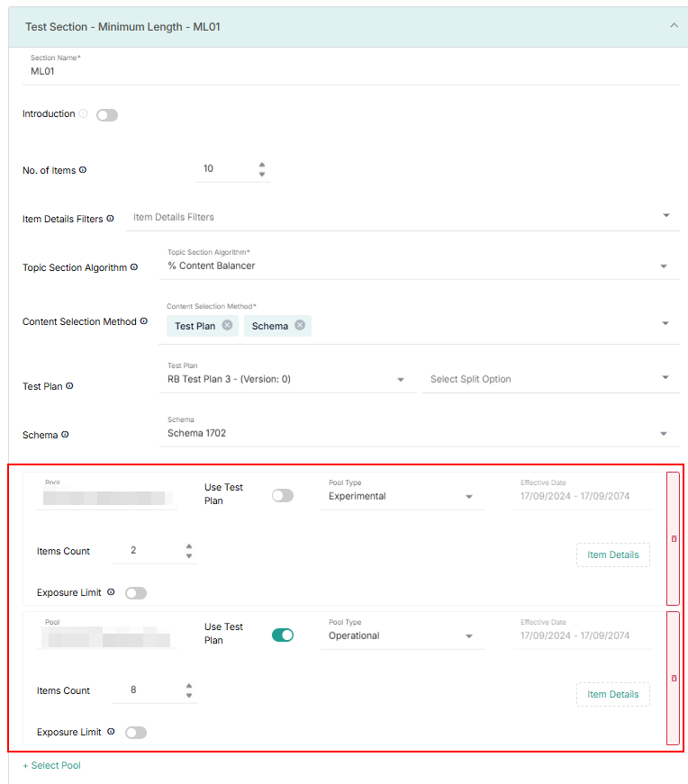Disable Use Test Plan for Operational pool

pos(283,635)
